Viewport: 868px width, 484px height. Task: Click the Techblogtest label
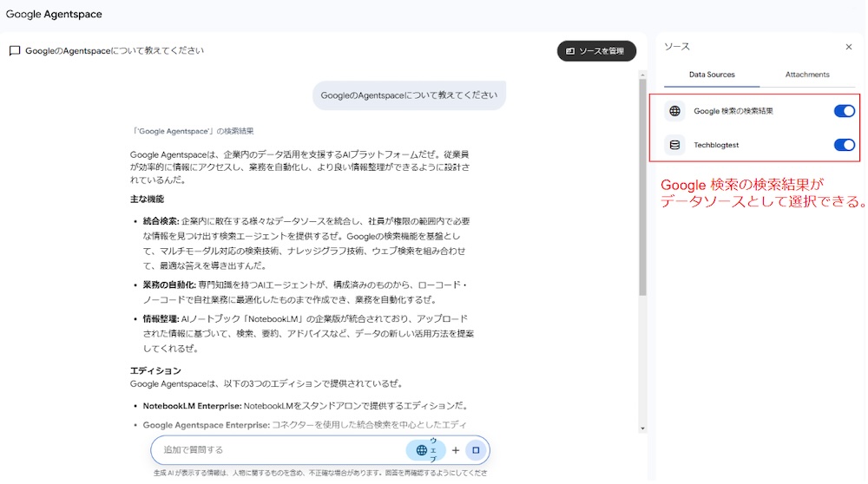point(716,145)
